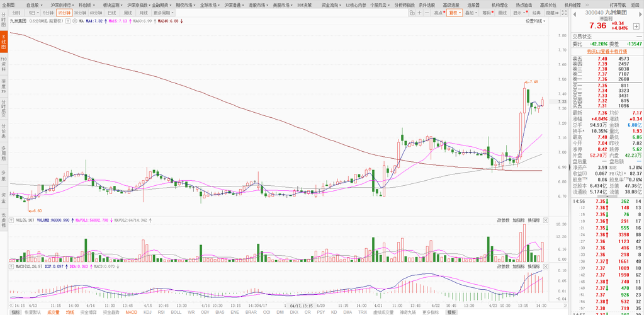Image resolution: width=644 pixels, height=315 pixels.
Task: Toggle 画线 drawing mode
Action: [x=502, y=13]
